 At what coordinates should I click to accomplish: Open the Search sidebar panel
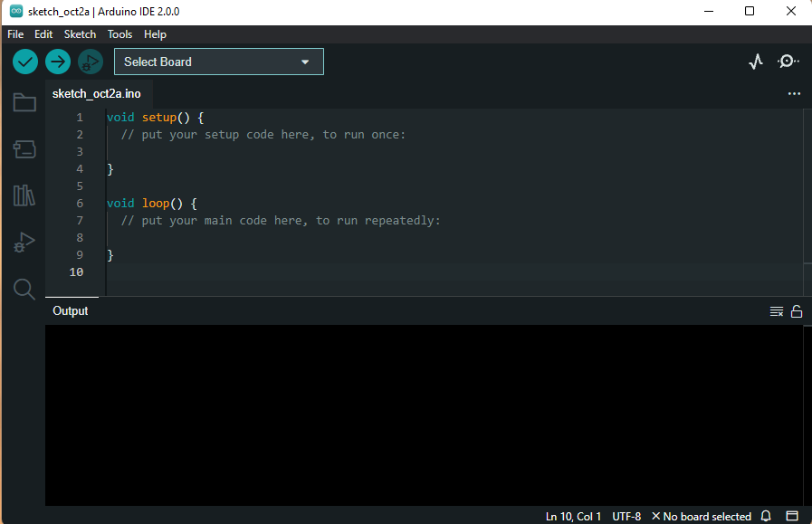[x=24, y=289]
